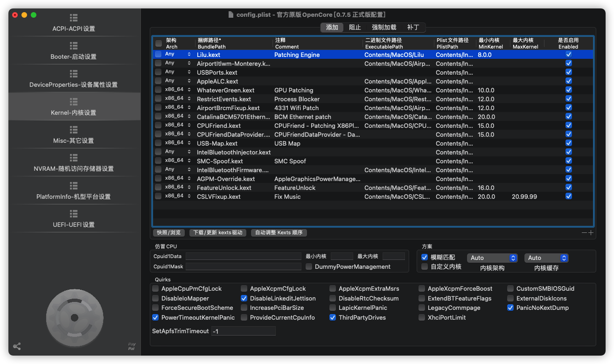Switch to the 补丁 tab

pos(413,27)
